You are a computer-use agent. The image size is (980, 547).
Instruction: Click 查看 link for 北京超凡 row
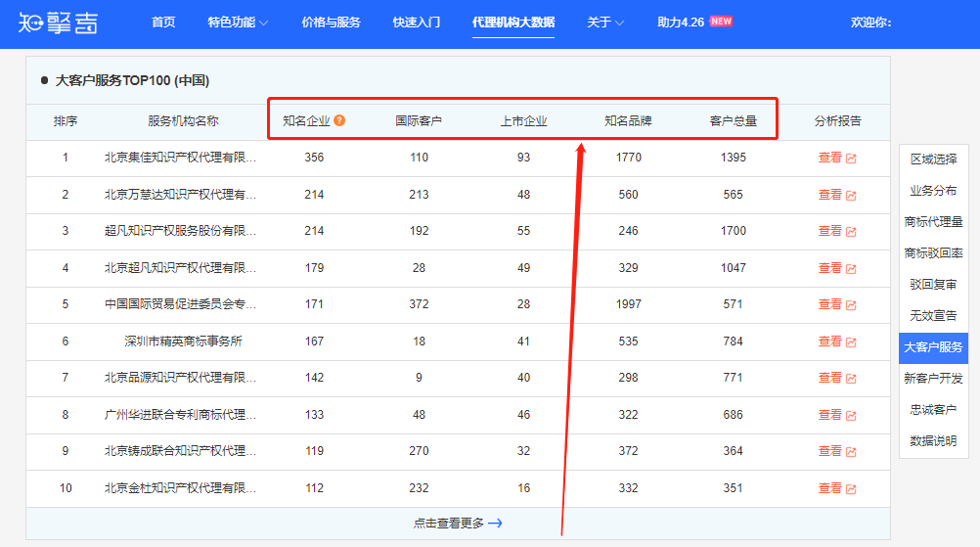[x=830, y=267]
